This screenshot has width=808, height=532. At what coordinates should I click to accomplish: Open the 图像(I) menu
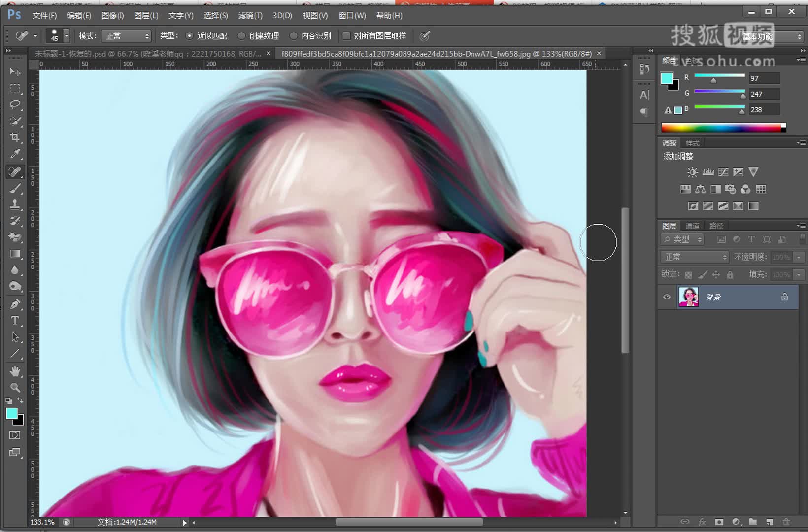click(x=112, y=16)
